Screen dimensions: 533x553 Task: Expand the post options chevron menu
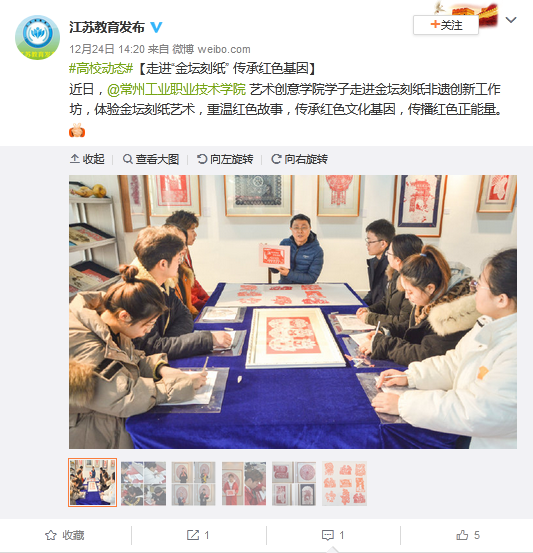511,20
